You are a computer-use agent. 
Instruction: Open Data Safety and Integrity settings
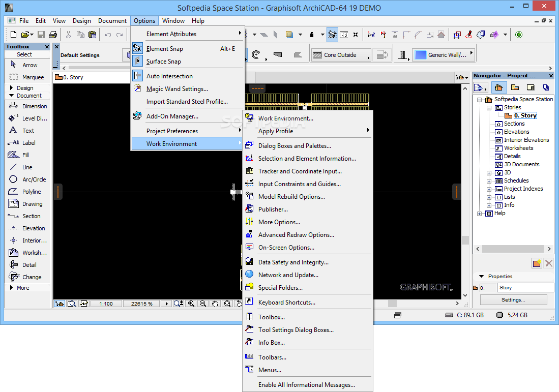coord(308,262)
